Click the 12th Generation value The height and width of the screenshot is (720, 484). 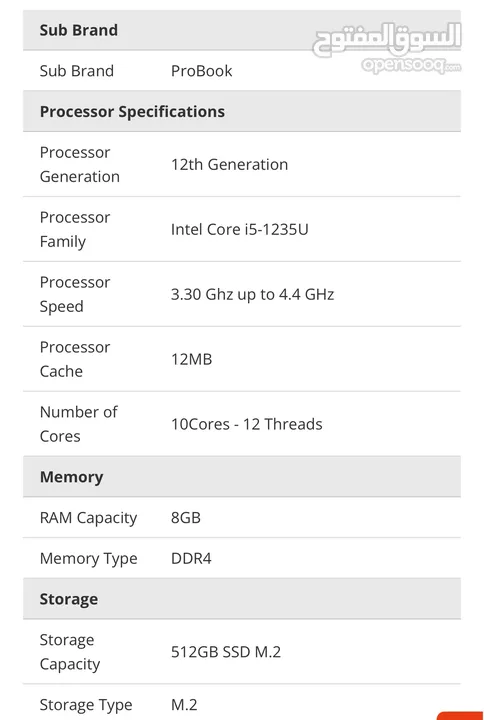pos(230,164)
